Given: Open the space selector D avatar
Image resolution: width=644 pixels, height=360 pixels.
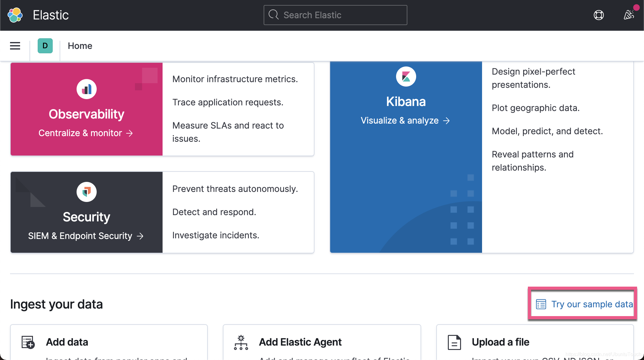Looking at the screenshot, I should pyautogui.click(x=45, y=46).
